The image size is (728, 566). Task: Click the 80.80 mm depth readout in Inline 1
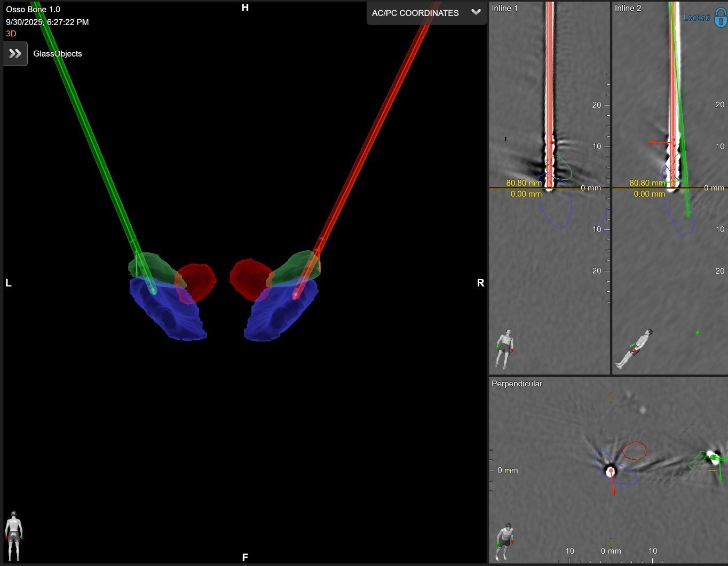pyautogui.click(x=524, y=183)
